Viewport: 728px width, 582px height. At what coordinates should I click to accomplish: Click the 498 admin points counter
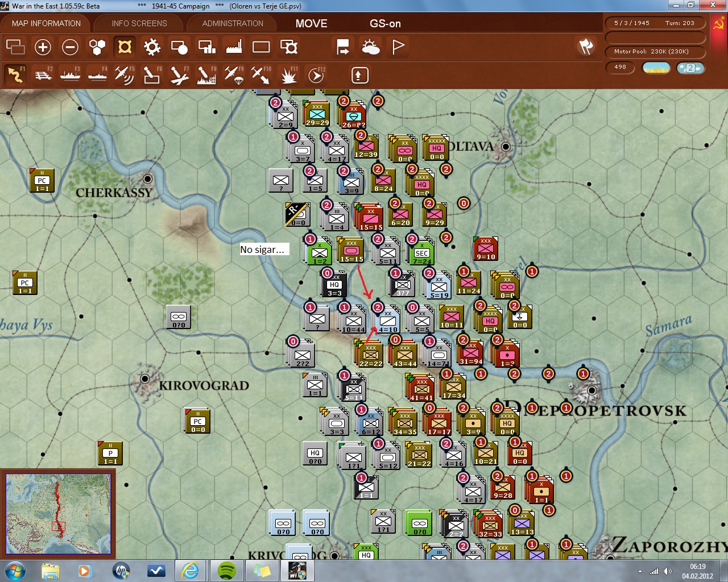click(x=620, y=67)
